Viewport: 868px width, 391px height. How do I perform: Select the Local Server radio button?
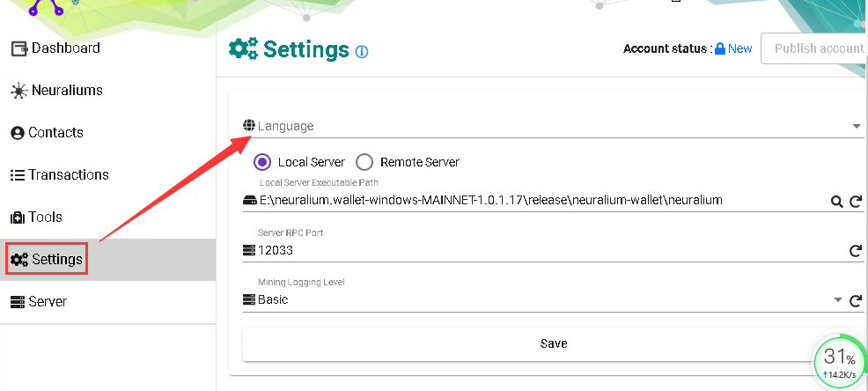click(x=261, y=162)
